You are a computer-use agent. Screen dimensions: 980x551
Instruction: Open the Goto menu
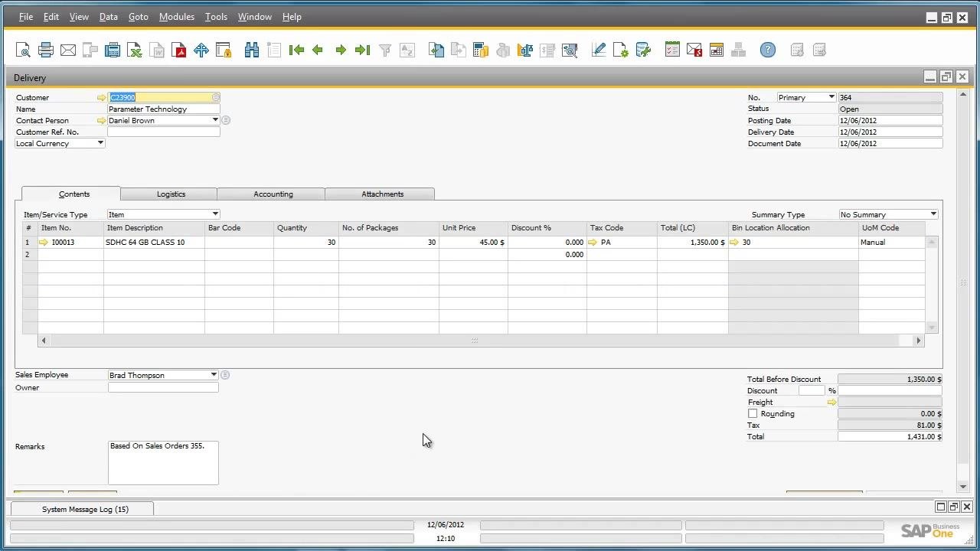[139, 17]
